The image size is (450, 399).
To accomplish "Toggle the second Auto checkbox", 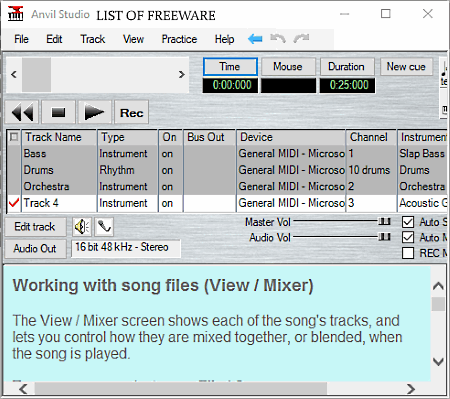I will click(x=408, y=237).
